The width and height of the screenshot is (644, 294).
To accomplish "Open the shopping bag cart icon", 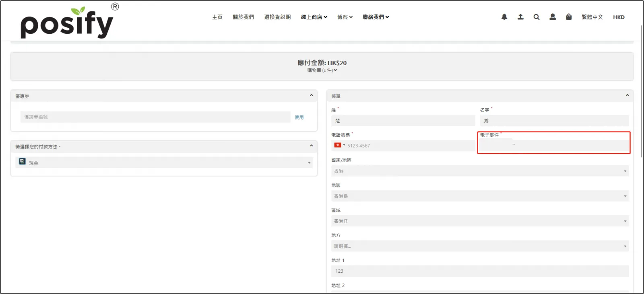I will (569, 17).
